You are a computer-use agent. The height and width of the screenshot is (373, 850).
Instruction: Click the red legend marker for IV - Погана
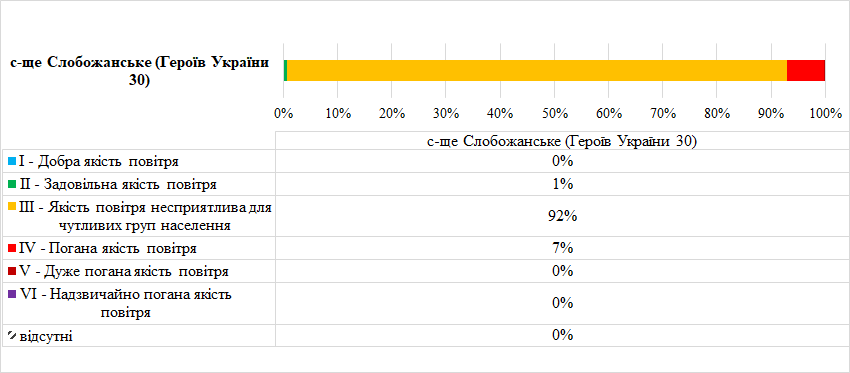pos(12,249)
